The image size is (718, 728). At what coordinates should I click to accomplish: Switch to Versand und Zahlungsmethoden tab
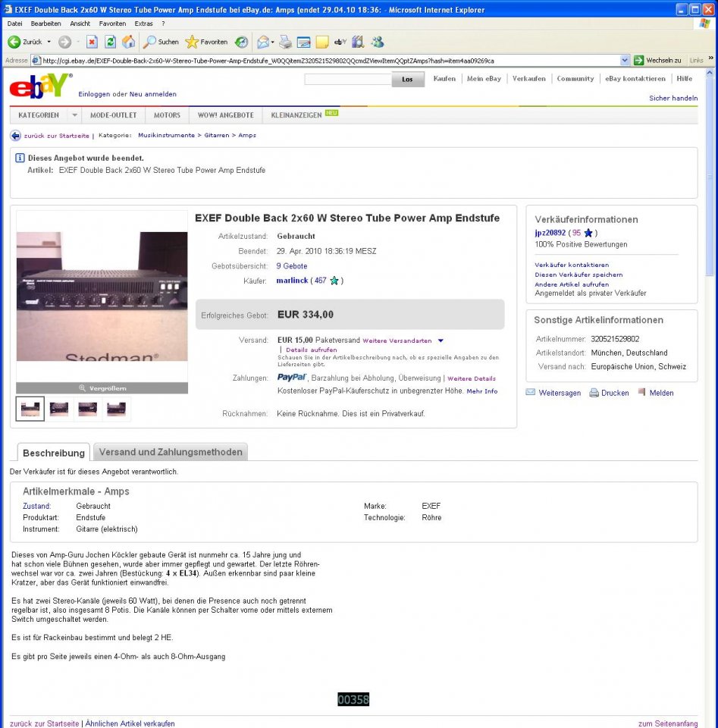(171, 452)
